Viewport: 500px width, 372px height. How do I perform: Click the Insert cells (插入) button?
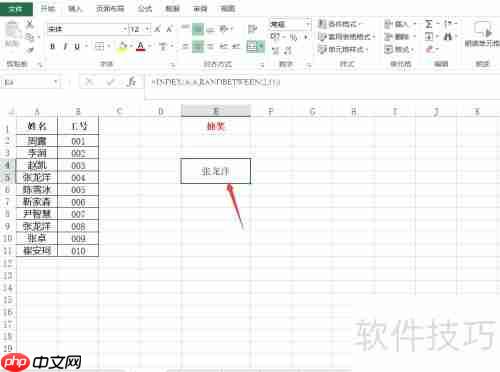(400, 24)
